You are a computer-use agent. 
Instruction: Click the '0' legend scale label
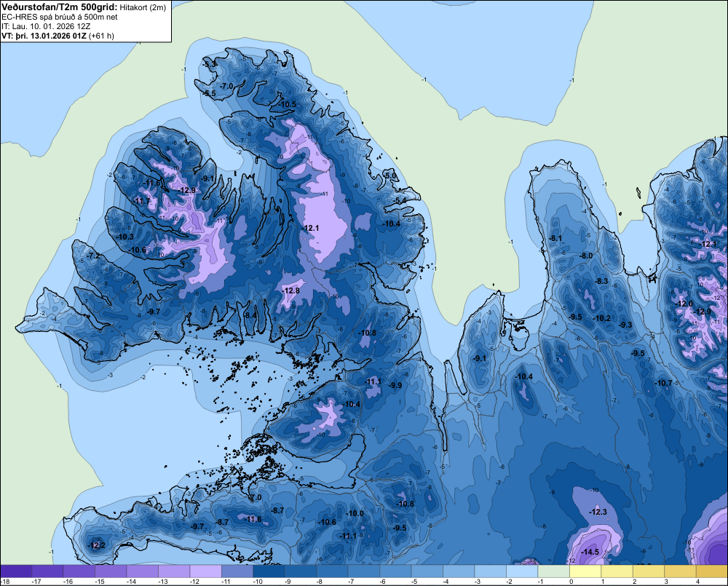point(571,582)
